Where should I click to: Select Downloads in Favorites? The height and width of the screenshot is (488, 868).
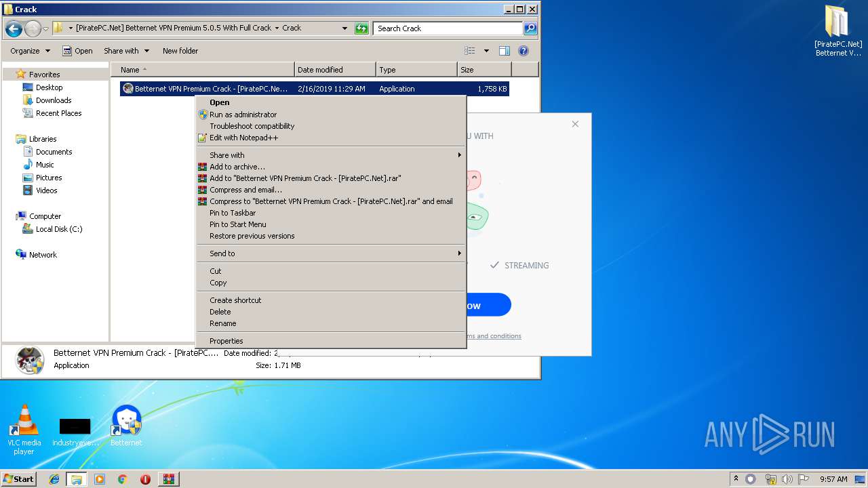tap(54, 100)
